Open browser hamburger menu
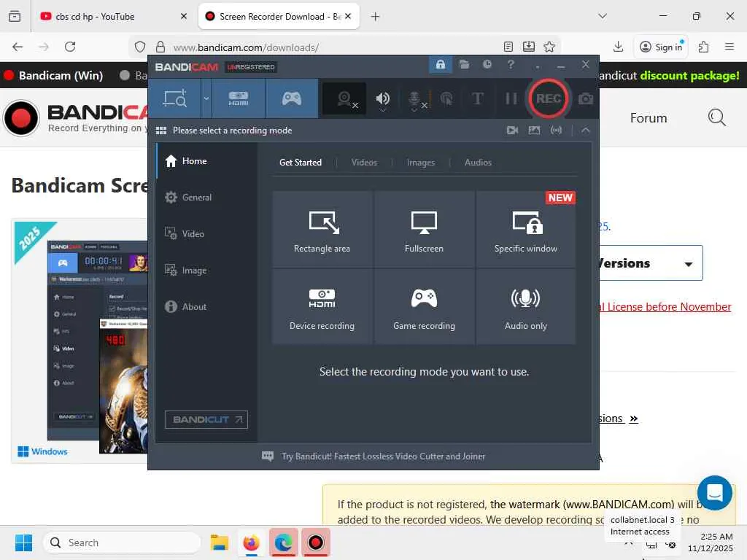Screen dimensions: 747x560 (x=729, y=47)
